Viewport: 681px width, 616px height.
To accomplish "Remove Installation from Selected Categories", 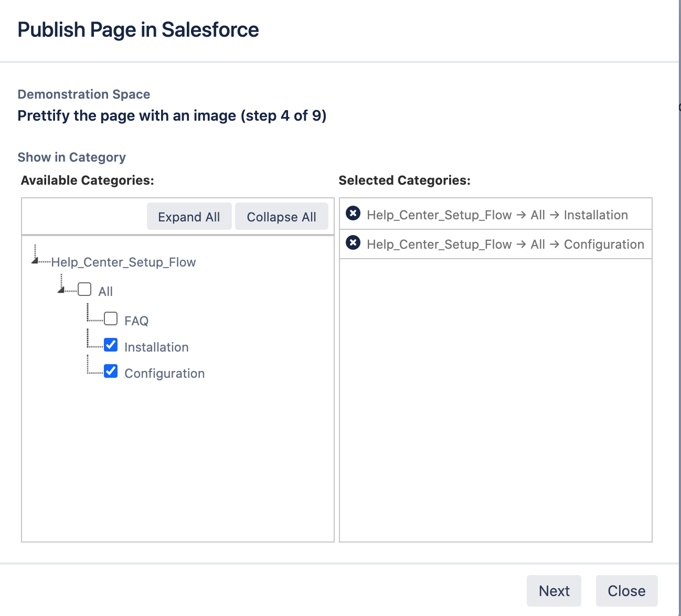I will (353, 214).
